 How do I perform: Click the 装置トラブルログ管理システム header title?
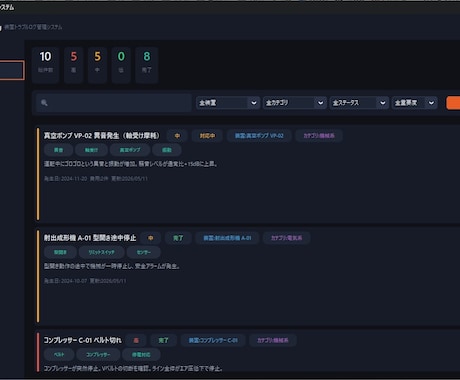point(33,27)
